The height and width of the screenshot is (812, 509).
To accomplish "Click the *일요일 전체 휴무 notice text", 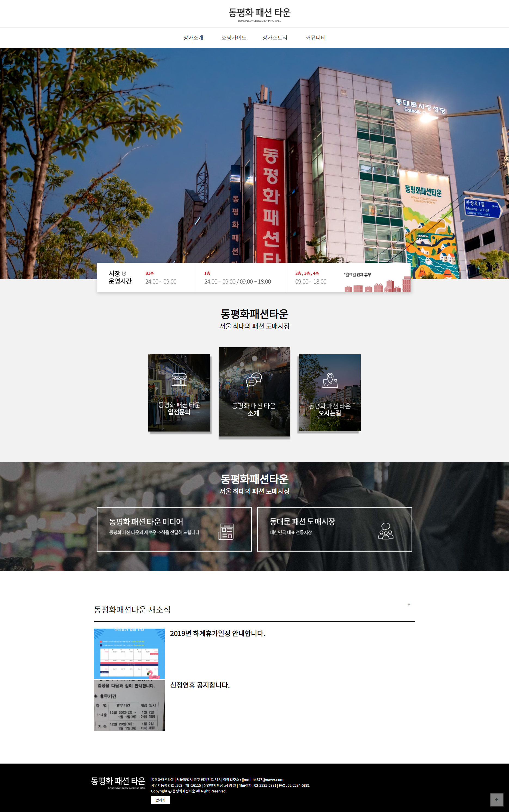I will (x=357, y=275).
